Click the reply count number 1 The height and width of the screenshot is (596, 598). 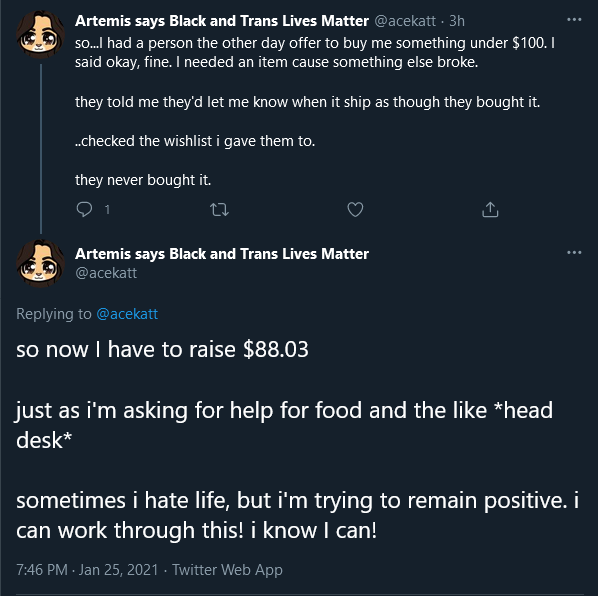107,209
